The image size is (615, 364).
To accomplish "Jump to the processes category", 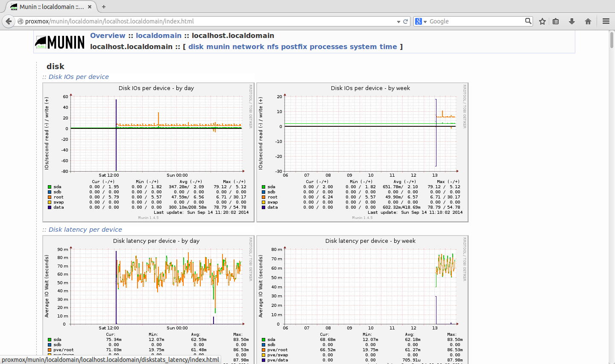I will coord(328,47).
